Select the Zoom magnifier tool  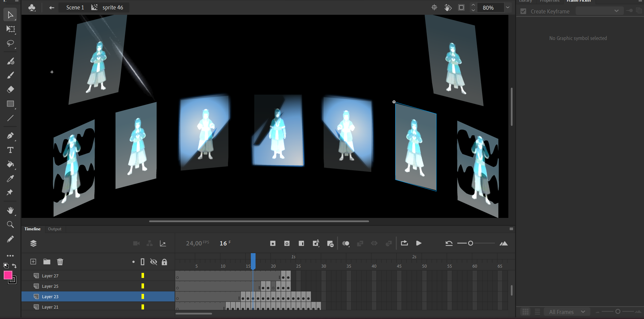(10, 225)
